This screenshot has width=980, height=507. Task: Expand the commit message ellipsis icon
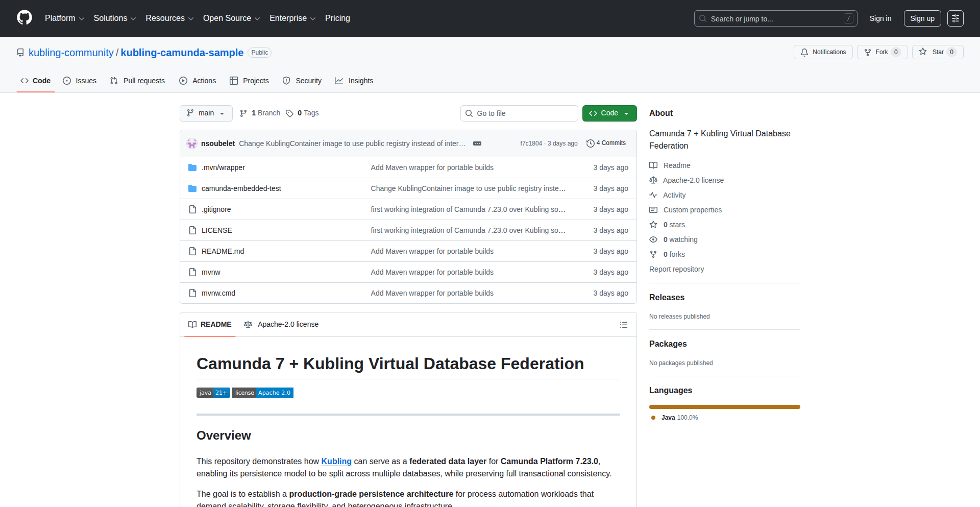pos(477,143)
